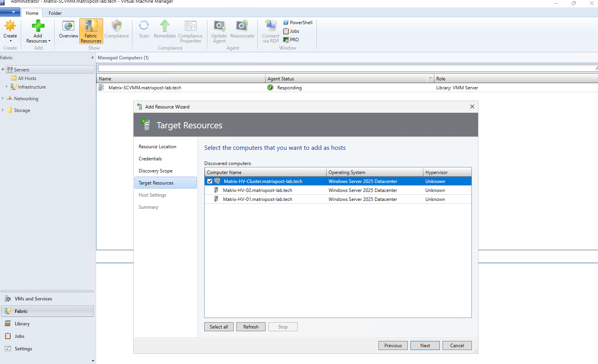Open the Agent Status column filter dropdown

(430, 78)
